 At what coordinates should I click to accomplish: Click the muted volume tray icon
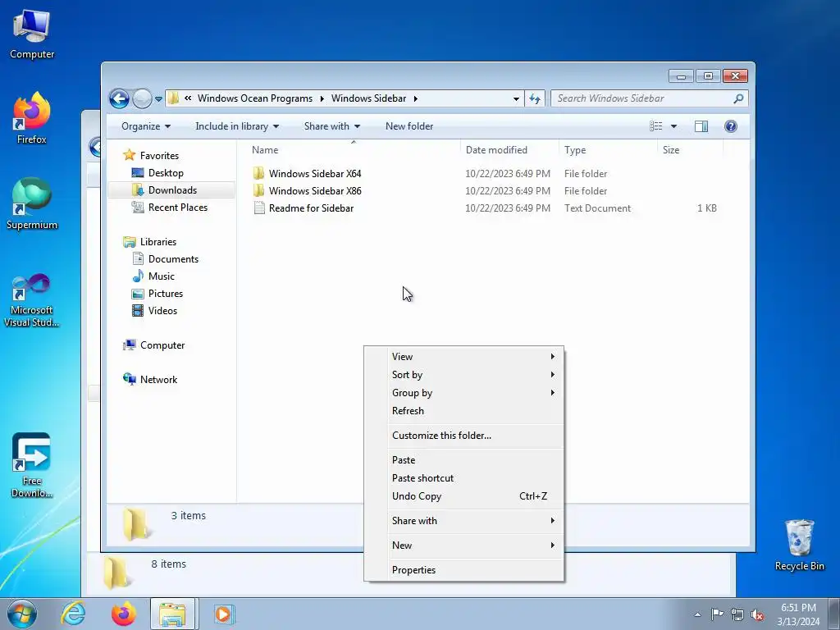tap(757, 615)
